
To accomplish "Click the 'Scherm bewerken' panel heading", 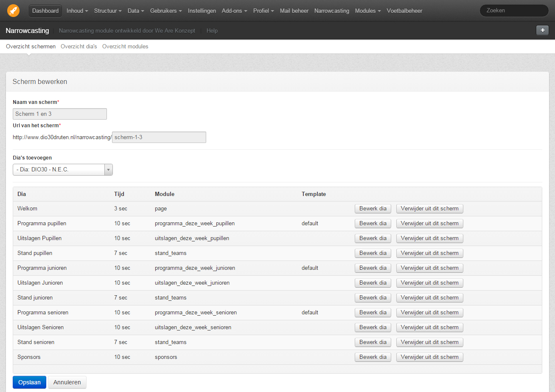I will [40, 81].
